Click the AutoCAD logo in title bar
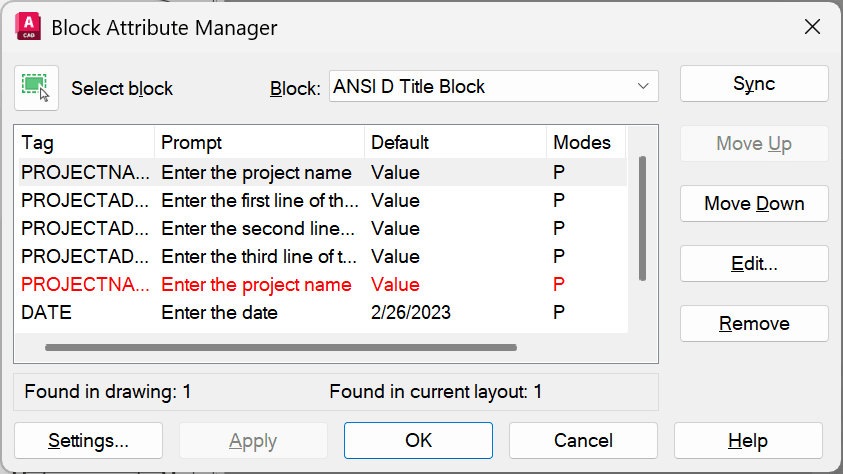 [x=28, y=27]
